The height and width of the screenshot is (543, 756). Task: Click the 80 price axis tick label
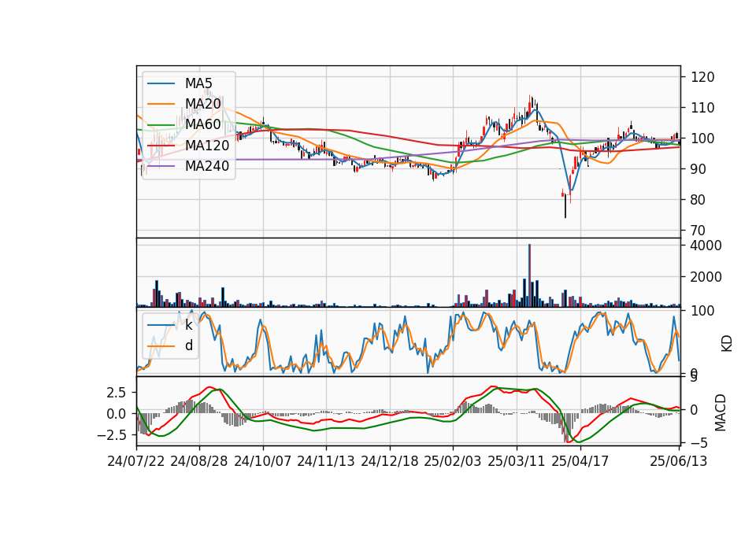coord(699,200)
